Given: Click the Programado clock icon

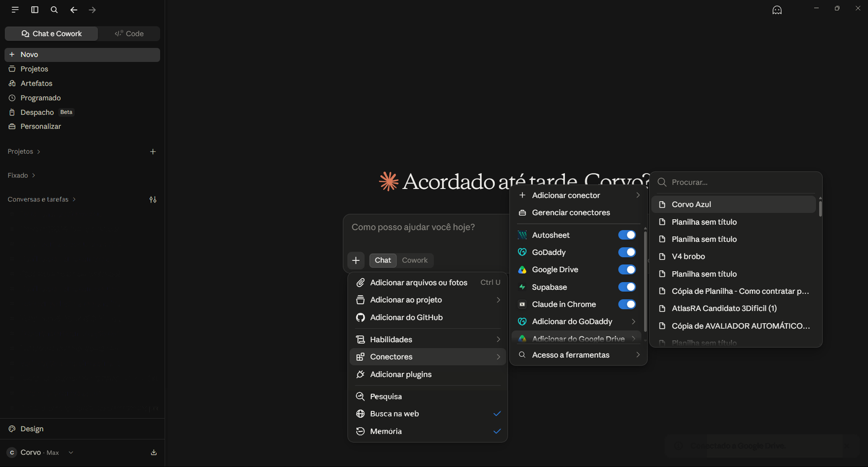Looking at the screenshot, I should (12, 98).
